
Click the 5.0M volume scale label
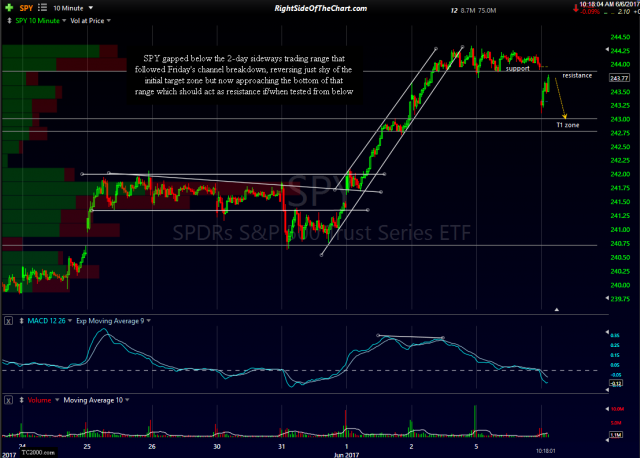[x=617, y=423]
